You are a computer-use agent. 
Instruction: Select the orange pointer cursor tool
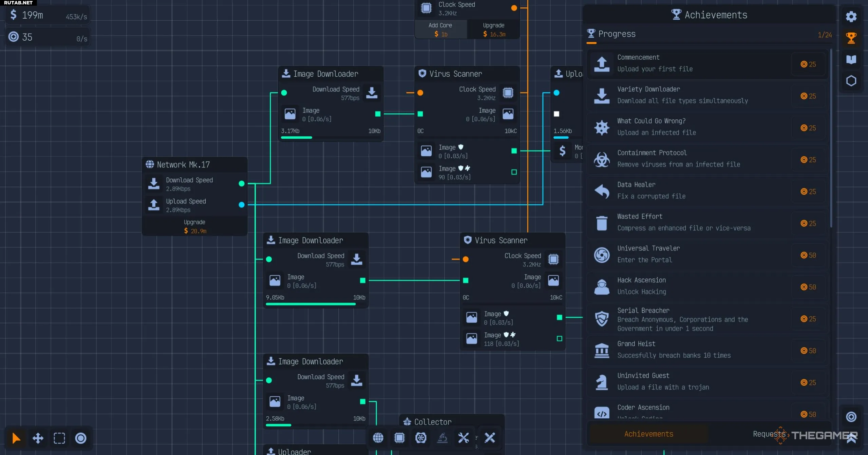[16, 438]
